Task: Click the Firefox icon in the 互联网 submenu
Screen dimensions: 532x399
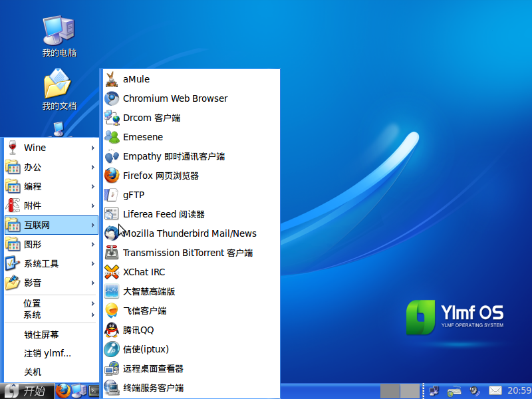Action: click(x=111, y=176)
